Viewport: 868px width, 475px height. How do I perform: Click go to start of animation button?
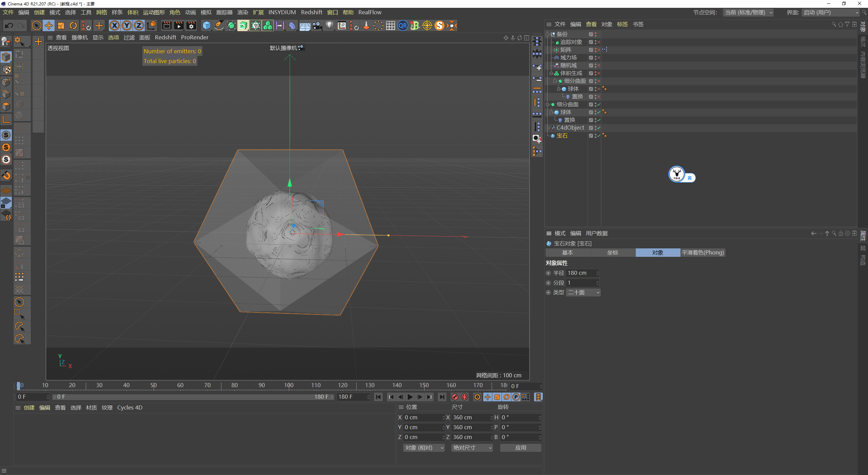[378, 397]
